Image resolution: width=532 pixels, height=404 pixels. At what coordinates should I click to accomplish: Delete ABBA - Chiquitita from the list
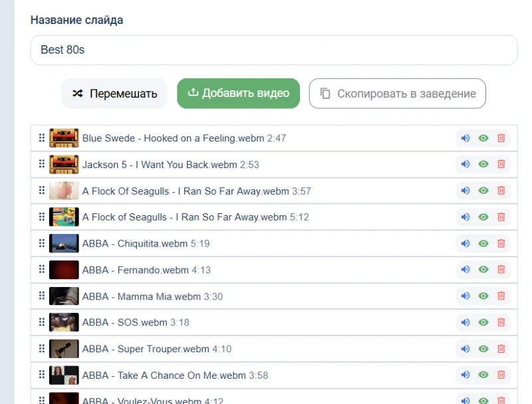pyautogui.click(x=501, y=243)
